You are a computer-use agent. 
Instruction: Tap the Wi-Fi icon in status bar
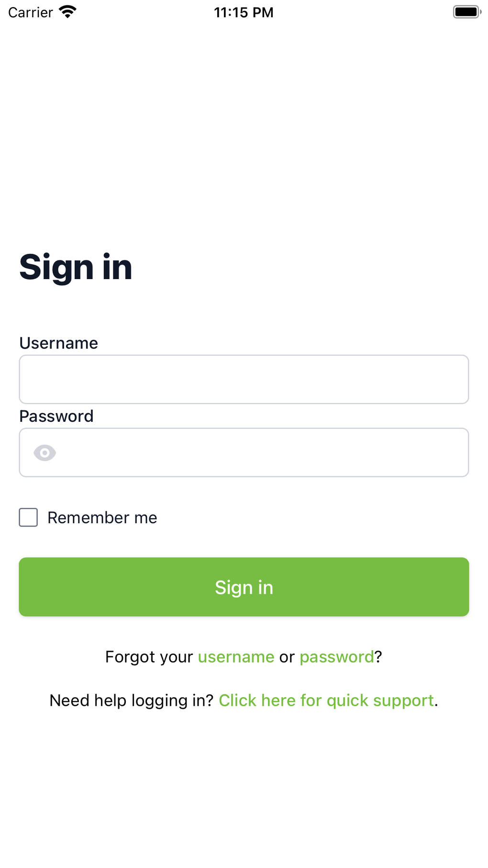67,12
